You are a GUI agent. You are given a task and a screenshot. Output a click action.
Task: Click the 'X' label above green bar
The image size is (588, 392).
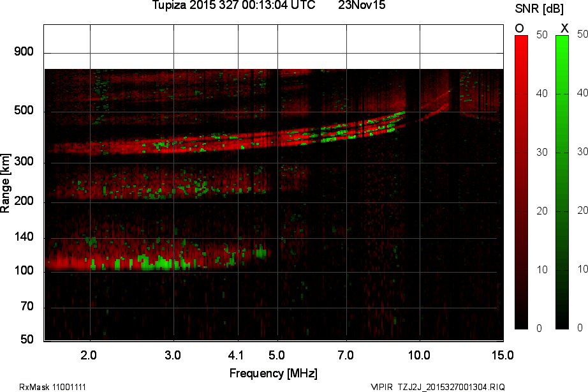[564, 28]
